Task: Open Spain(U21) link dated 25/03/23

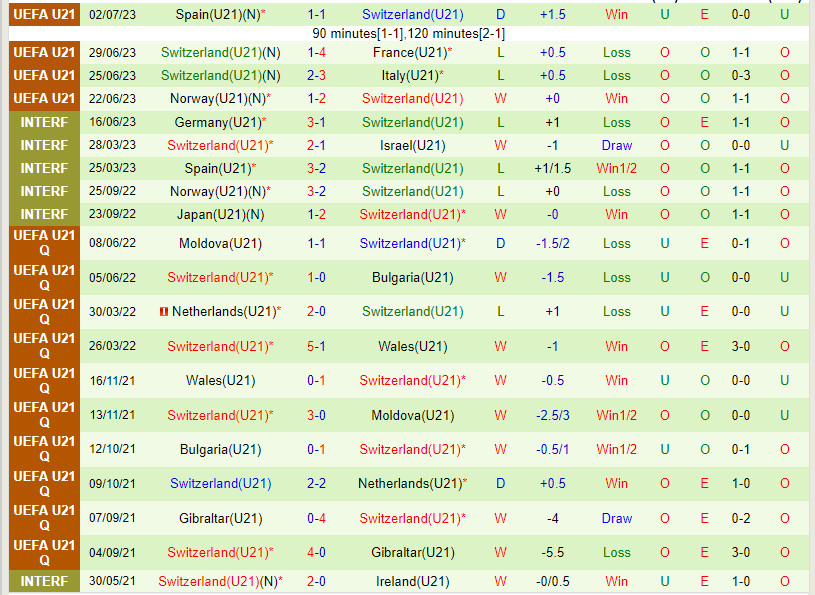Action: [x=220, y=168]
